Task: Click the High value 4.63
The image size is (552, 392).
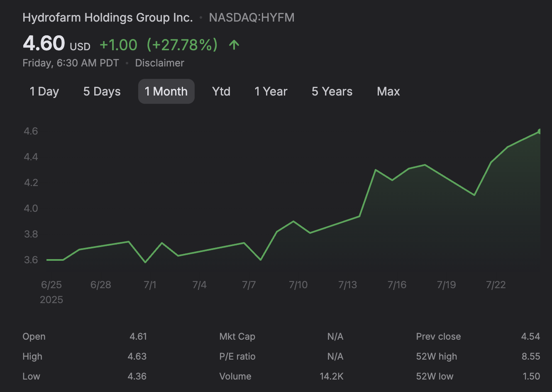Action: (x=137, y=356)
